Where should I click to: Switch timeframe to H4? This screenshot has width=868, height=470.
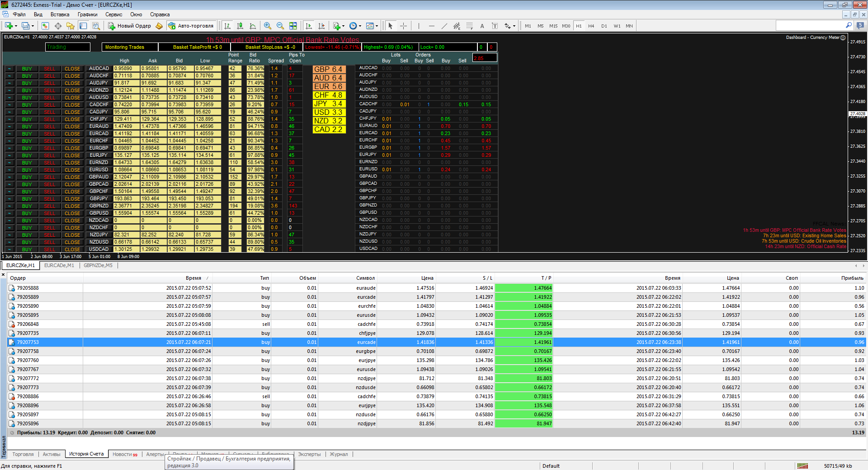point(591,26)
